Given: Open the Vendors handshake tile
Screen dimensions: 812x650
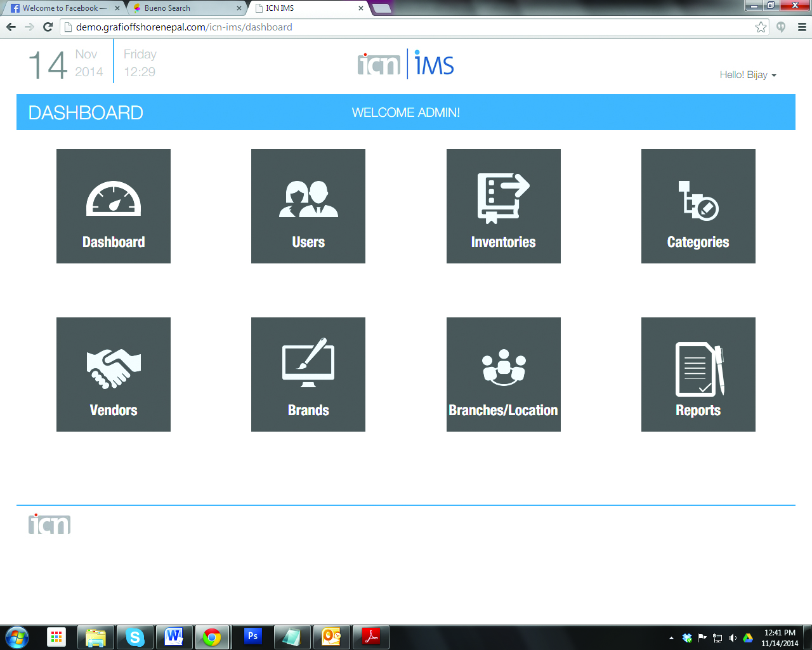Looking at the screenshot, I should click(x=114, y=375).
